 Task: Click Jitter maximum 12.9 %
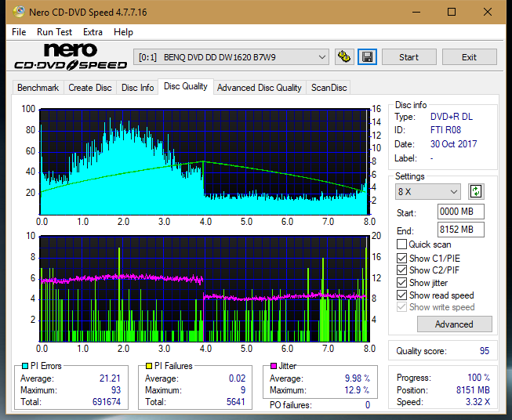pyautogui.click(x=358, y=390)
